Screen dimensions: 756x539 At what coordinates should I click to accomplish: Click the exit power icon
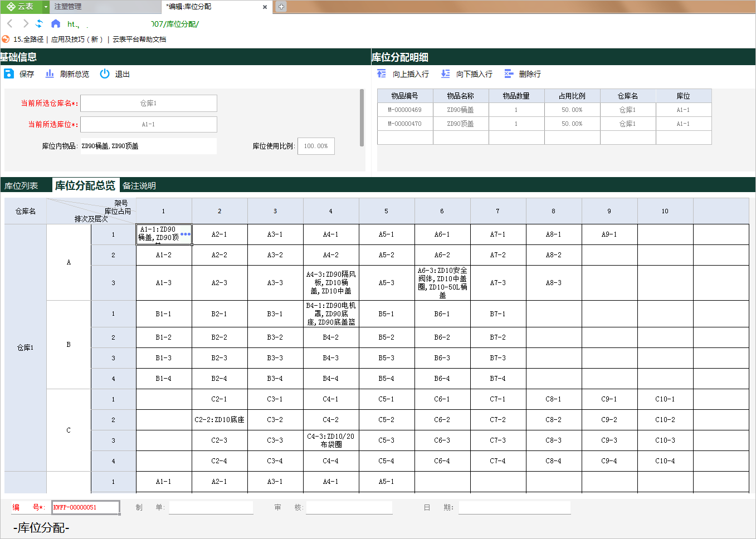coord(105,73)
